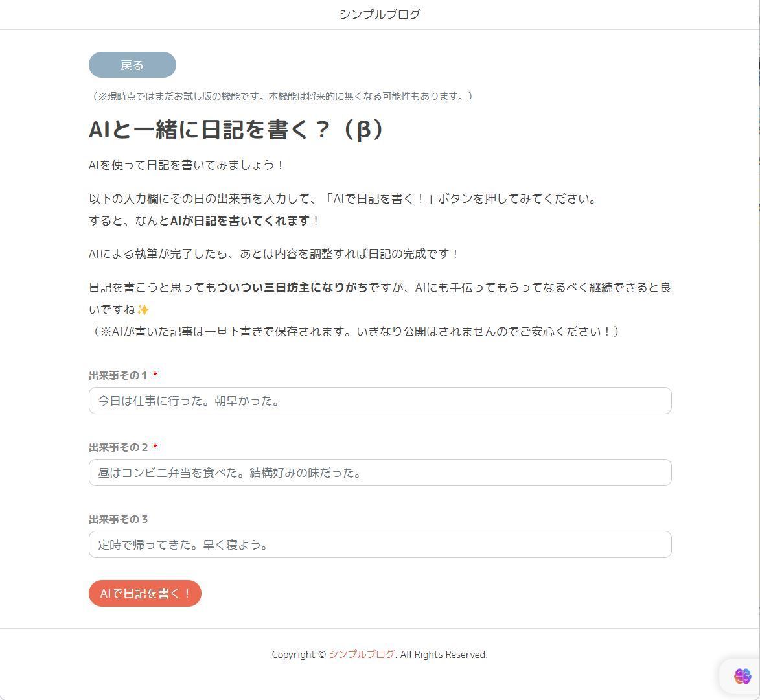This screenshot has width=760, height=700.
Task: Click the AIと一緒に日記を書く？（β） heading
Action: tap(237, 130)
